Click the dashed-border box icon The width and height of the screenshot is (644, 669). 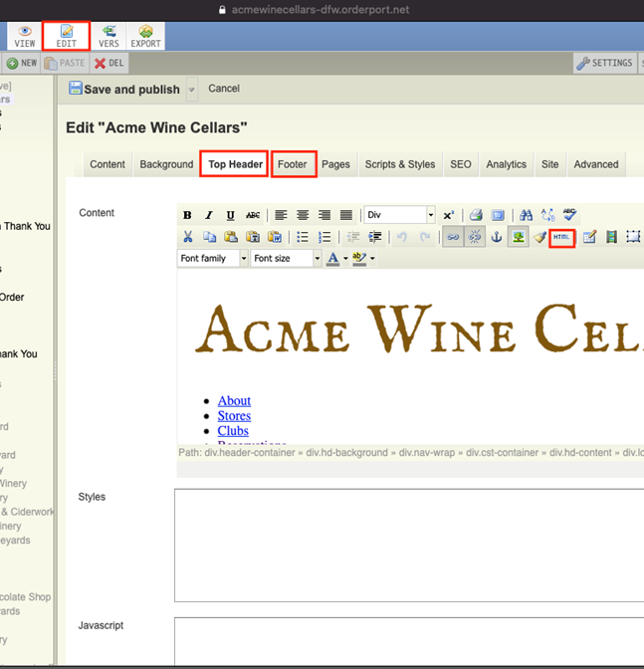coord(633,237)
